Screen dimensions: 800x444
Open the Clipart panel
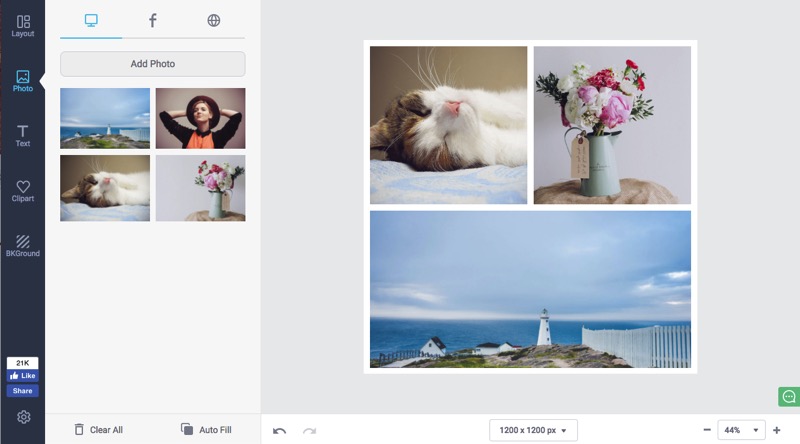pyautogui.click(x=22, y=191)
